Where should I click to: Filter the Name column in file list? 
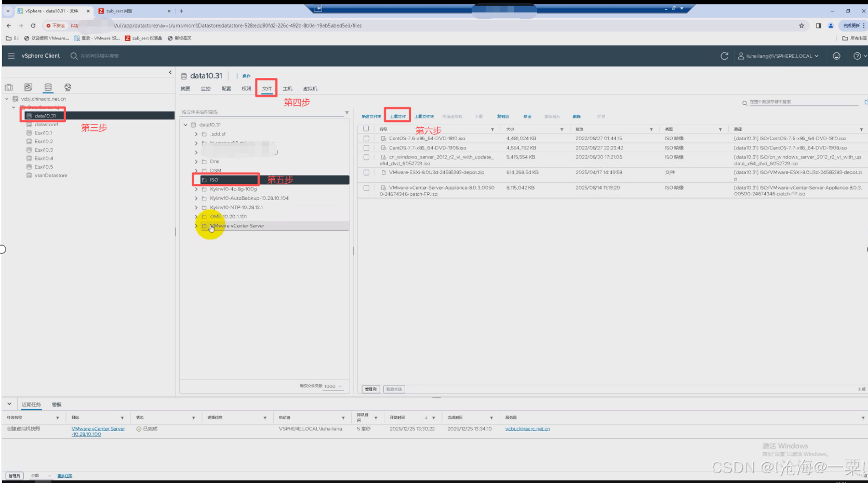click(x=492, y=129)
